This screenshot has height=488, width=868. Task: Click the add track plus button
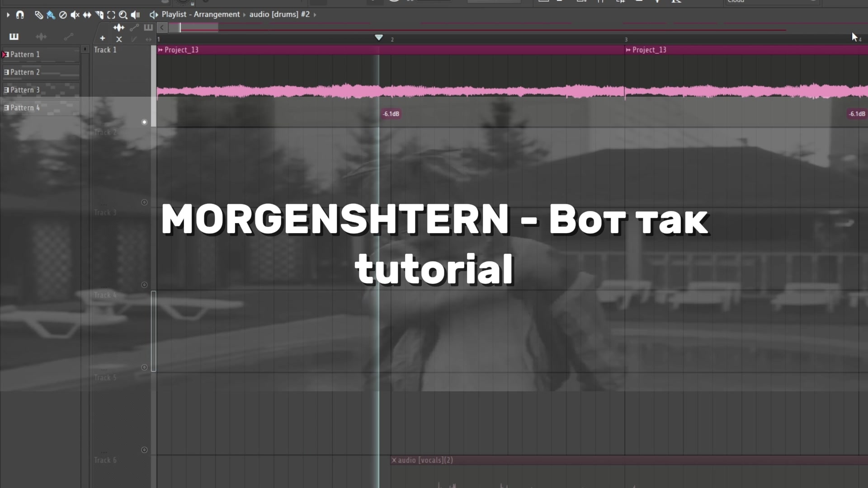click(x=103, y=38)
